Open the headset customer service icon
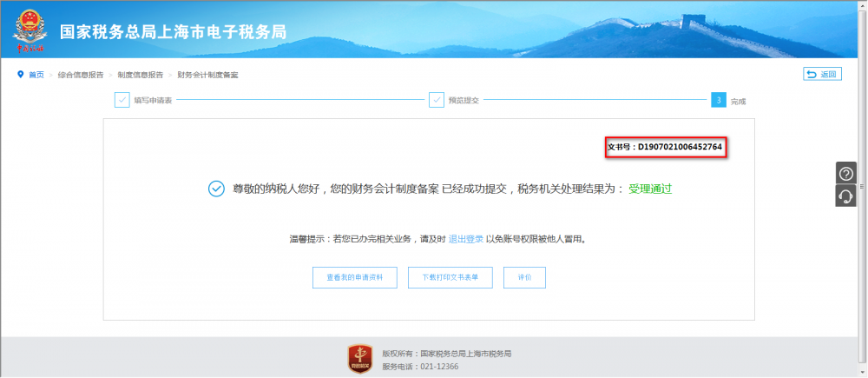 click(845, 196)
